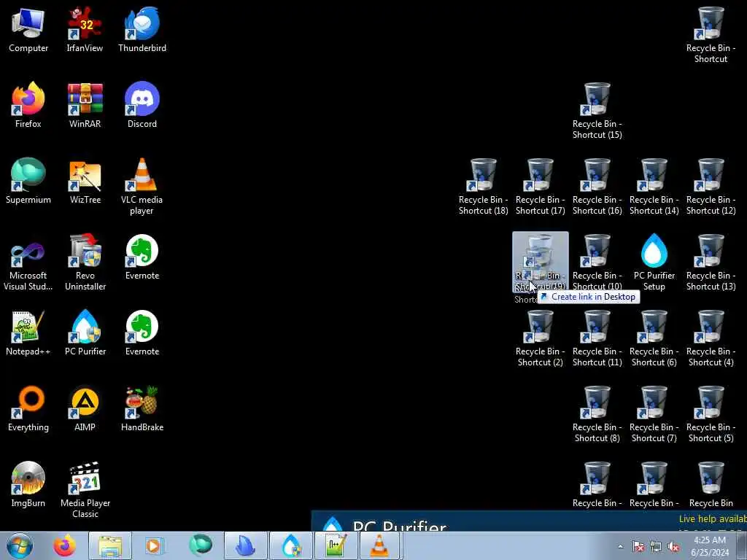The height and width of the screenshot is (560, 747).
Task: Open the network tray icon
Action: click(x=656, y=546)
